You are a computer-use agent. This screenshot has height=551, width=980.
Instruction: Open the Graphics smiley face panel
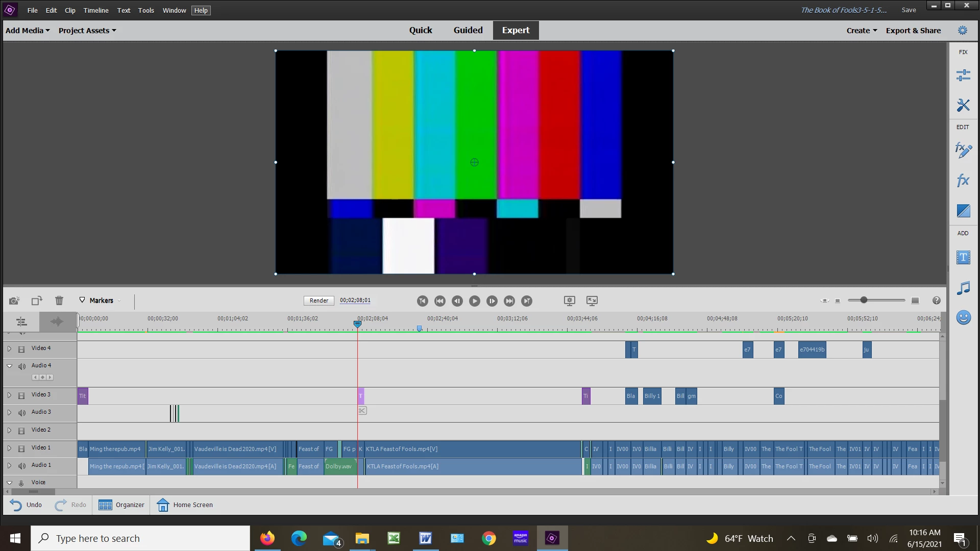coord(963,317)
